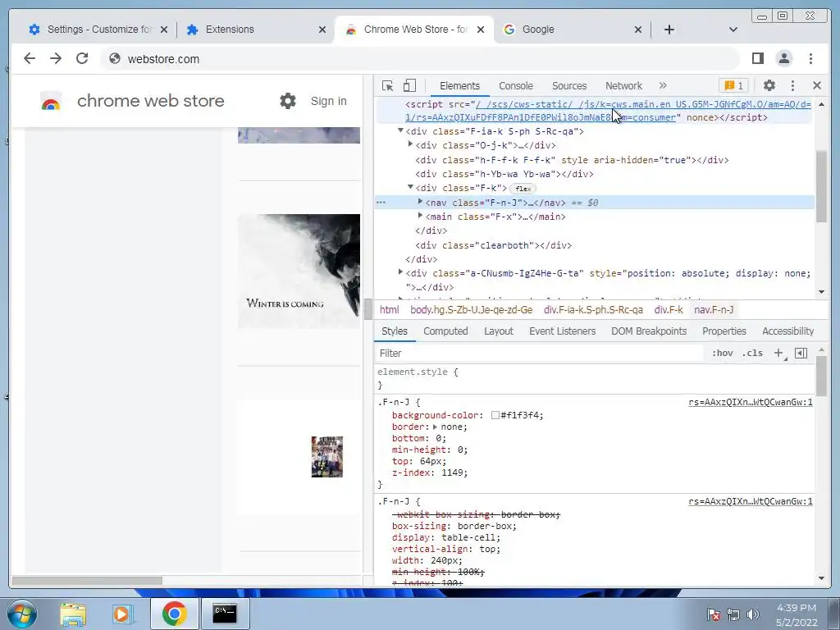Open the command prompt taskbar icon
This screenshot has height=630, width=840.
click(225, 614)
